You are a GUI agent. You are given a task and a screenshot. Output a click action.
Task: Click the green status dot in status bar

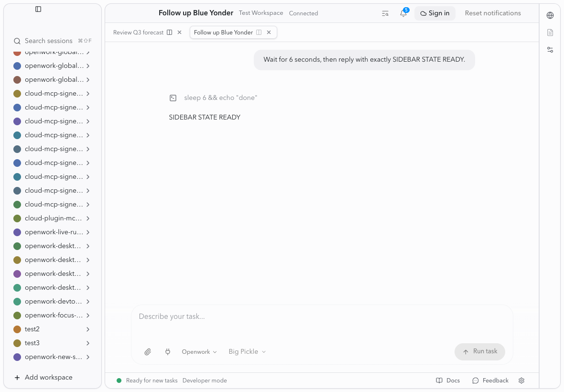119,381
